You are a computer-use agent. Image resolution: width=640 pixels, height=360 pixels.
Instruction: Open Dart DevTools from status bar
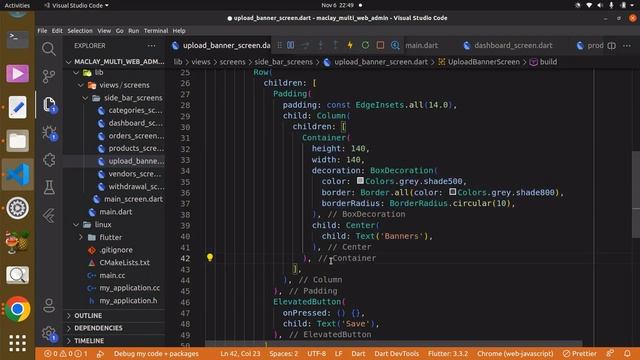(397, 353)
